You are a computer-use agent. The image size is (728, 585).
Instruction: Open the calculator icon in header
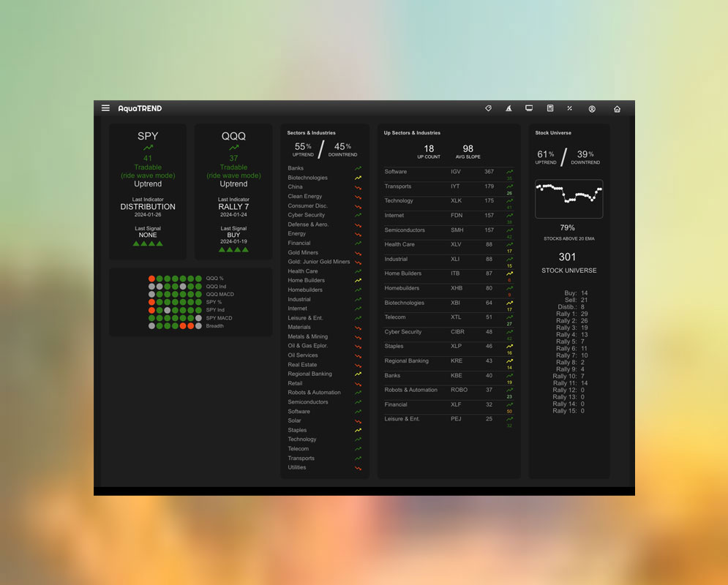[550, 108]
